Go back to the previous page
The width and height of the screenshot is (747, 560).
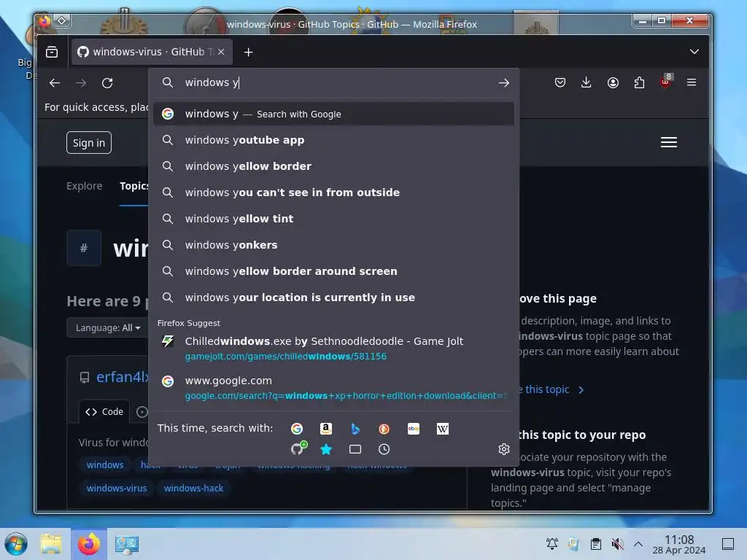point(55,83)
